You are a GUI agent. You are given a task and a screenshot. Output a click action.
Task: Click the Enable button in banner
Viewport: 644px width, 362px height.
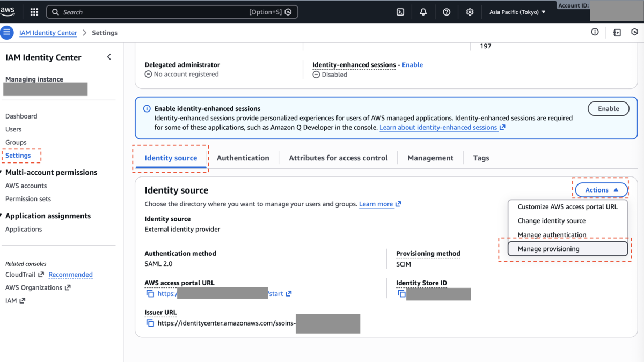click(609, 108)
